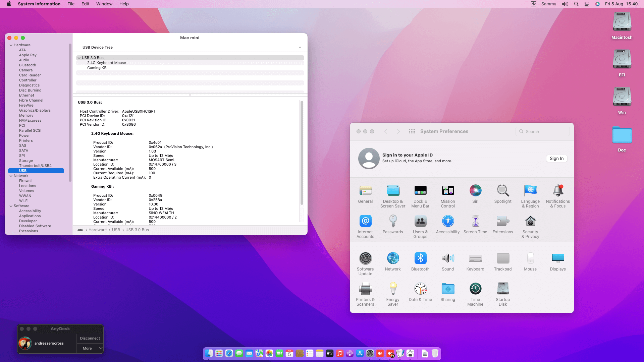Select Thunderbolt/USB4 in sidebar
This screenshot has width=644, height=362.
pyautogui.click(x=35, y=166)
